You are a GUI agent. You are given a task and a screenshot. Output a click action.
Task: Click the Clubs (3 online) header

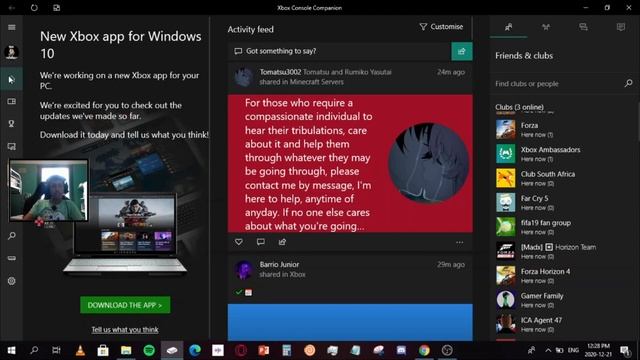[519, 107]
